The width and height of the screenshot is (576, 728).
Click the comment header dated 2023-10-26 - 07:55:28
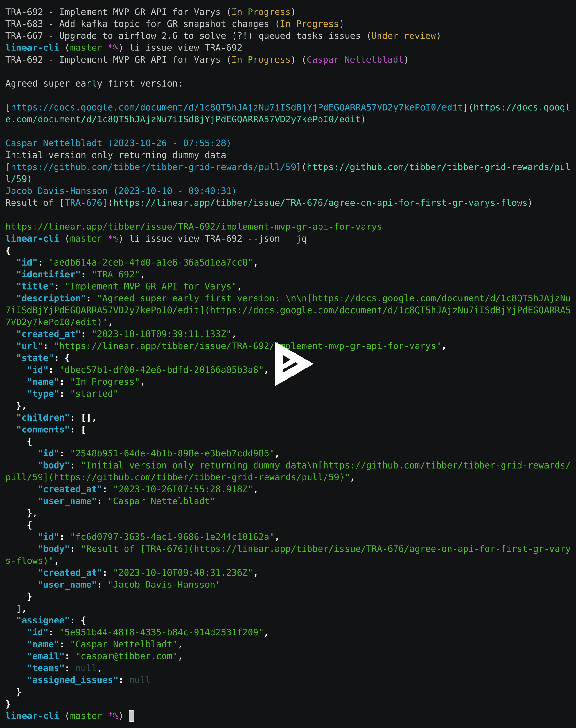[118, 143]
